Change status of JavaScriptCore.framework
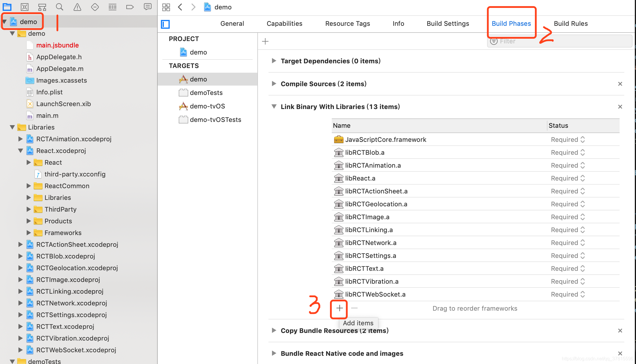Screen dimensions: 636x364 click(568, 140)
